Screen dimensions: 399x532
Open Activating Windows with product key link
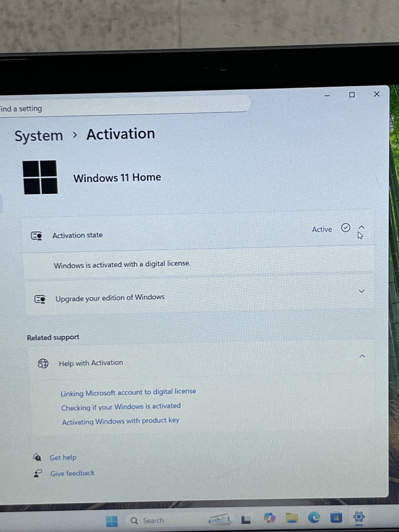(121, 421)
